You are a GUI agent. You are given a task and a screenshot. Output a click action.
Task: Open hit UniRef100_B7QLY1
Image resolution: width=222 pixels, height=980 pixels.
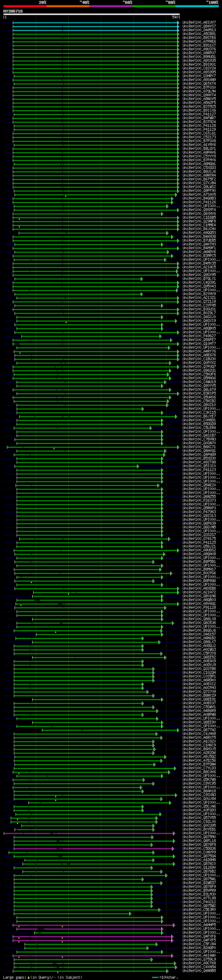coord(199,278)
